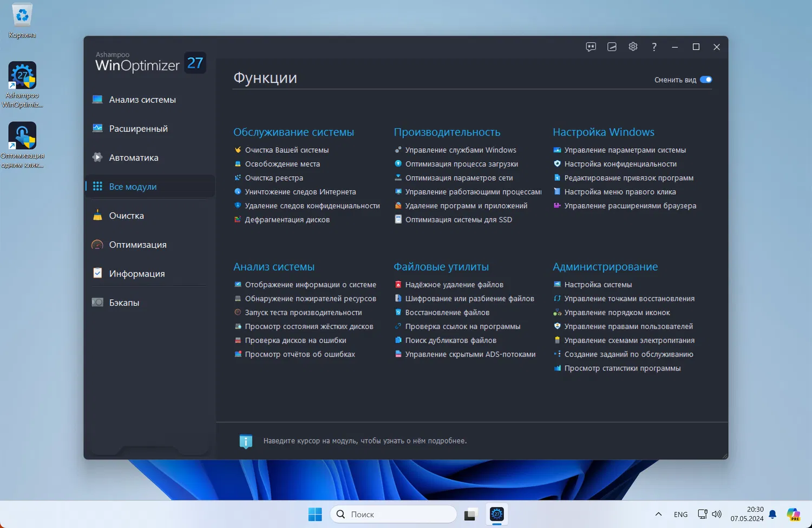Screen dimensions: 812x528
Task: Click the help question mark icon
Action: [654, 47]
